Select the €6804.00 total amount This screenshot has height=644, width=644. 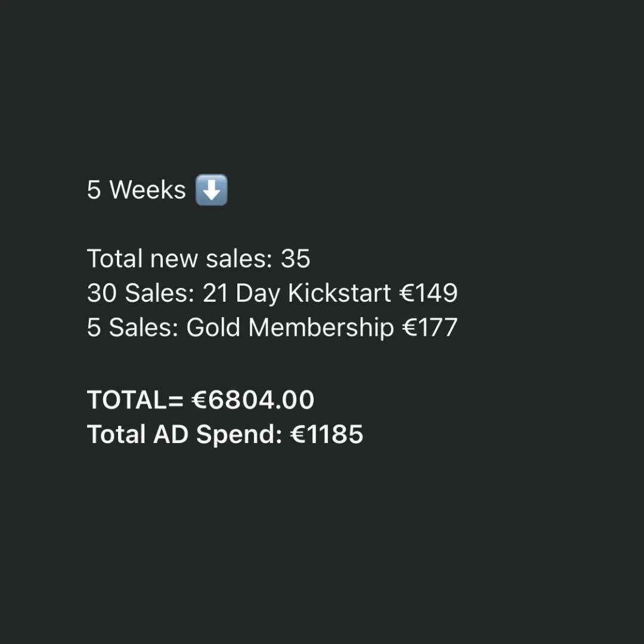point(253,400)
